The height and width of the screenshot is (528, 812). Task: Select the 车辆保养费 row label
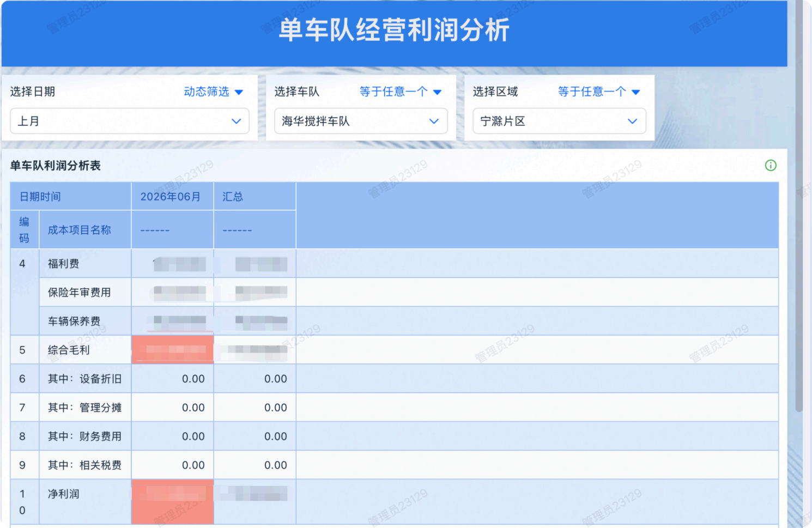[74, 321]
